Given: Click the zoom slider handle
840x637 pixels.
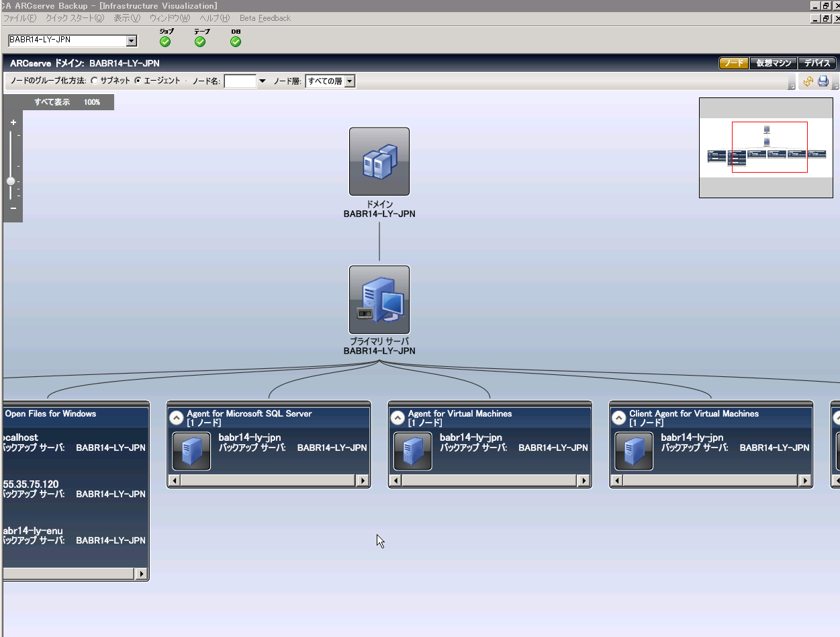Looking at the screenshot, I should coord(11,181).
